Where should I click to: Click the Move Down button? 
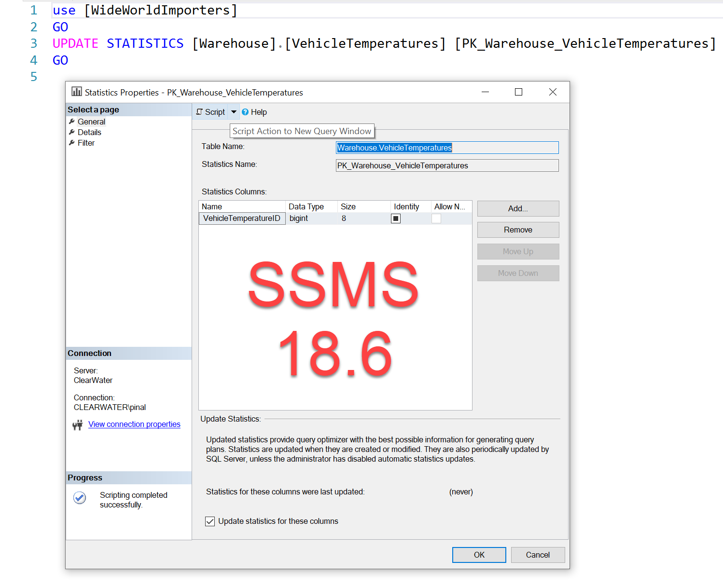[x=518, y=273]
